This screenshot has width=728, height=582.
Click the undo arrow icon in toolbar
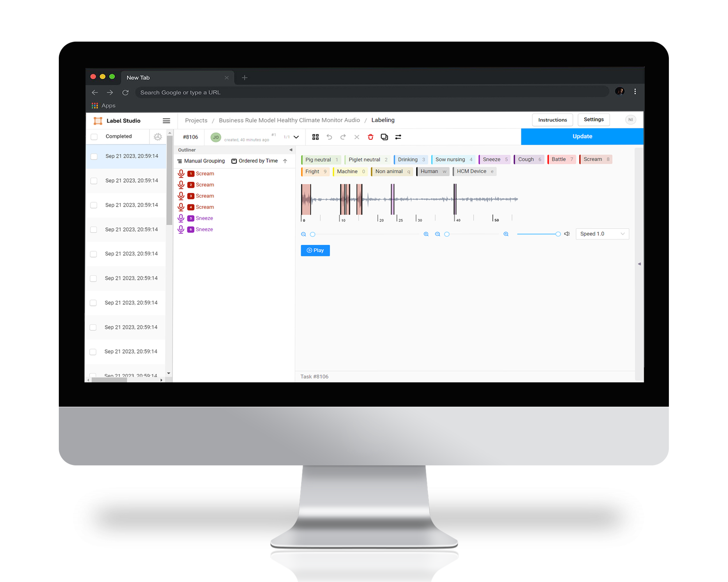[331, 136]
